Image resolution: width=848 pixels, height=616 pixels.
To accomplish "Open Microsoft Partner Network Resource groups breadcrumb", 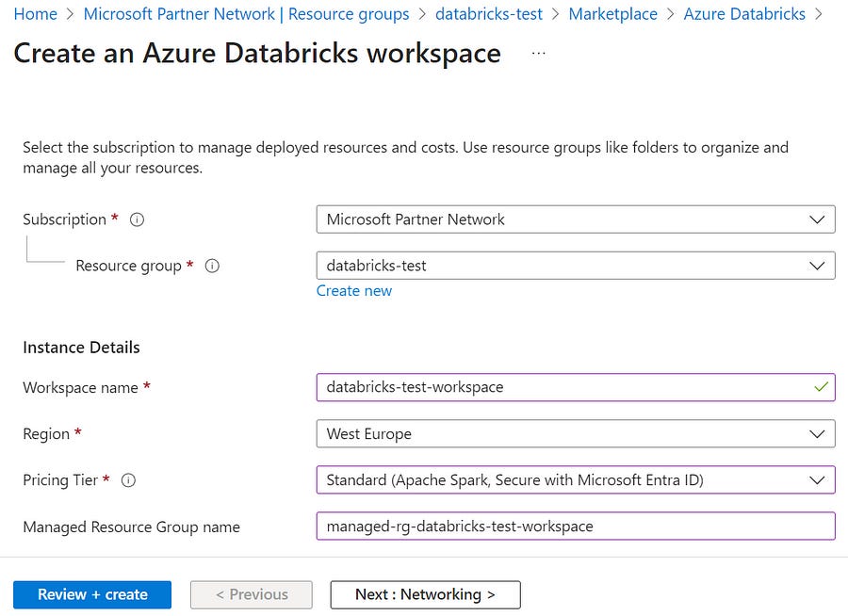I will [x=246, y=14].
